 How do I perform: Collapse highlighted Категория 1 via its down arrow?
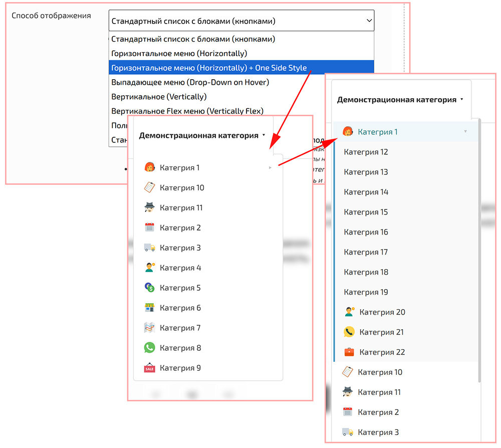[x=465, y=132]
